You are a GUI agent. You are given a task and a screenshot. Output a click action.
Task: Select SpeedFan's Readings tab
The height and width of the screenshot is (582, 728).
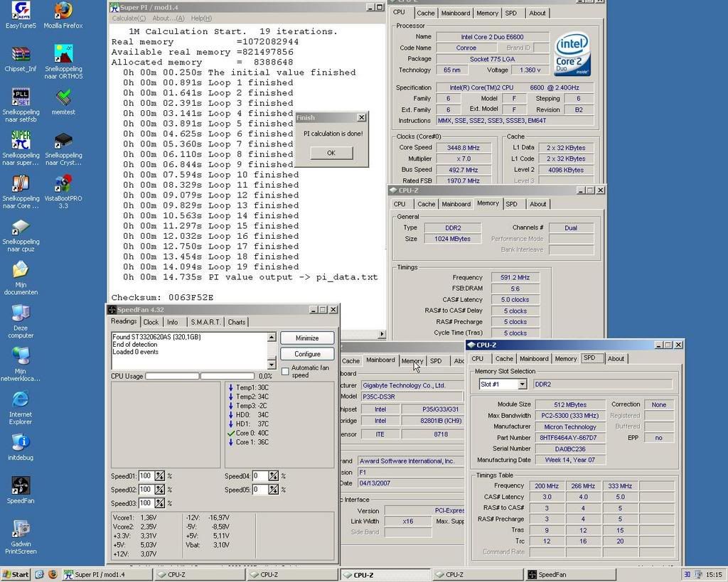(124, 321)
